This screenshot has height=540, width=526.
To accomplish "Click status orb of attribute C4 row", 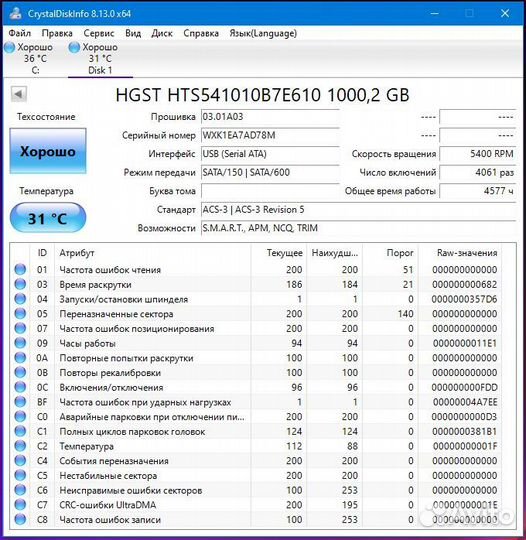I will [x=20, y=461].
